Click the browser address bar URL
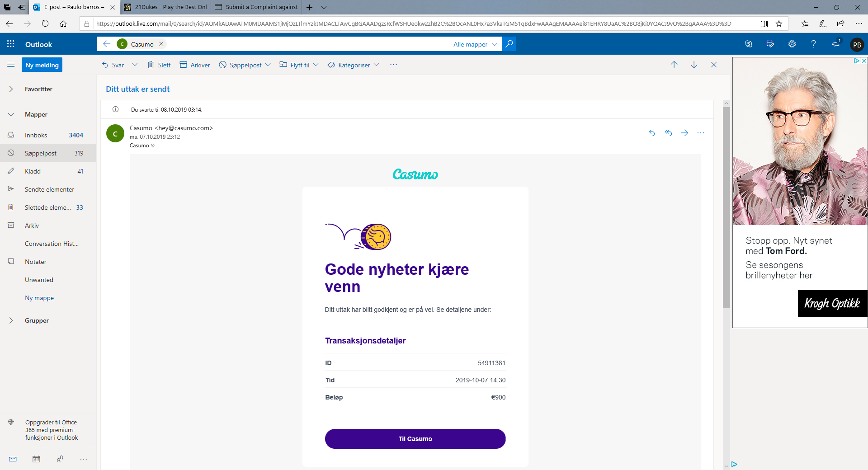This screenshot has height=470, width=868. pos(414,23)
